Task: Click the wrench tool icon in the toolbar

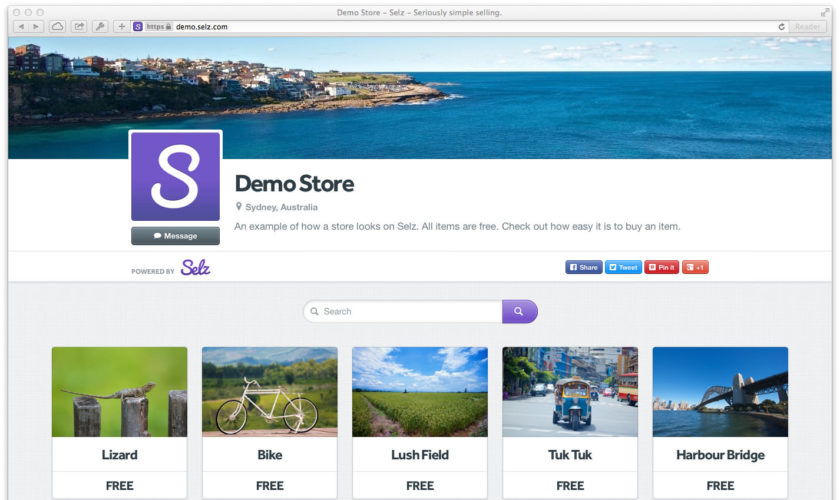Action: [x=100, y=26]
